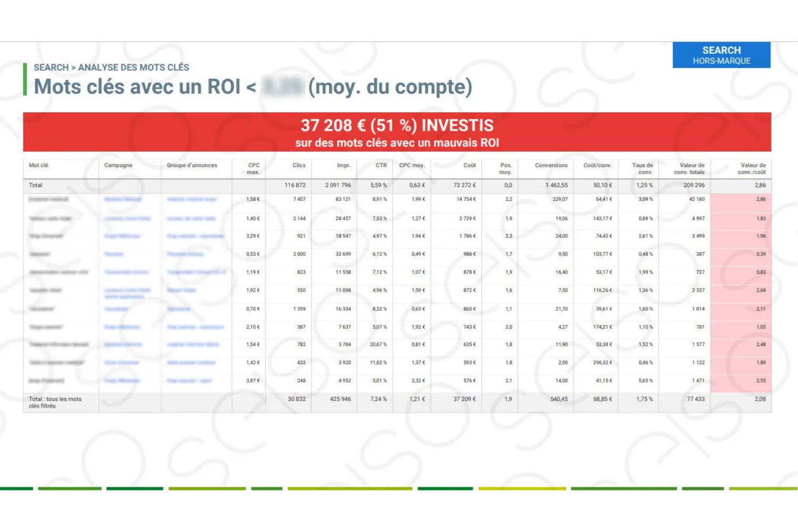Select the Impr. column header
This screenshot has height=532, width=798.
pos(344,165)
